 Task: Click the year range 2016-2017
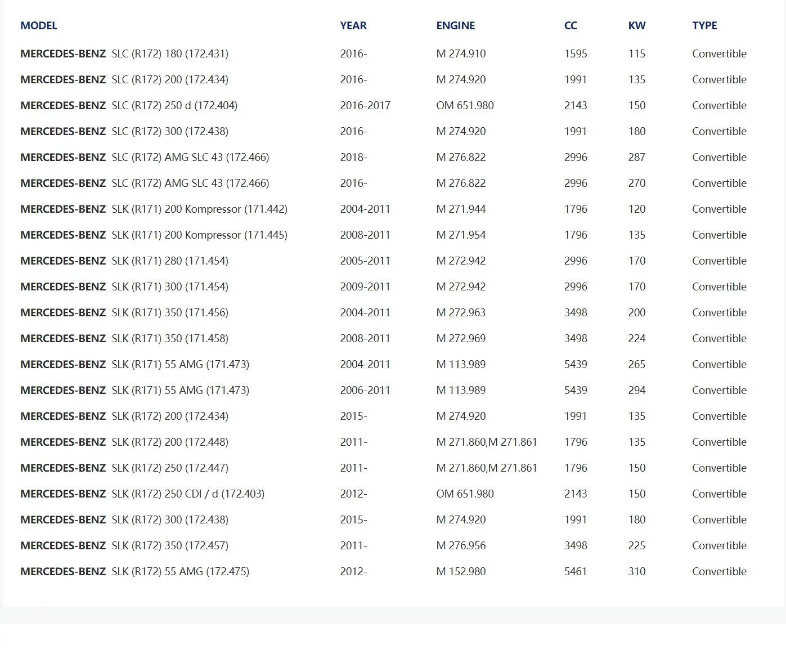click(365, 106)
